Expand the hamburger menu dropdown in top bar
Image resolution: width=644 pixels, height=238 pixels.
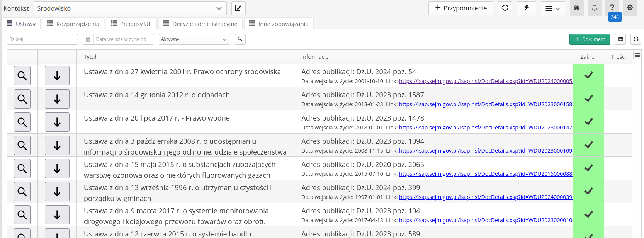[x=552, y=8]
